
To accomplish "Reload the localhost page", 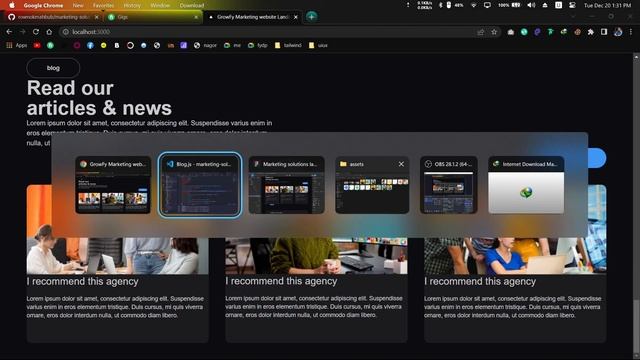I will coord(36,32).
